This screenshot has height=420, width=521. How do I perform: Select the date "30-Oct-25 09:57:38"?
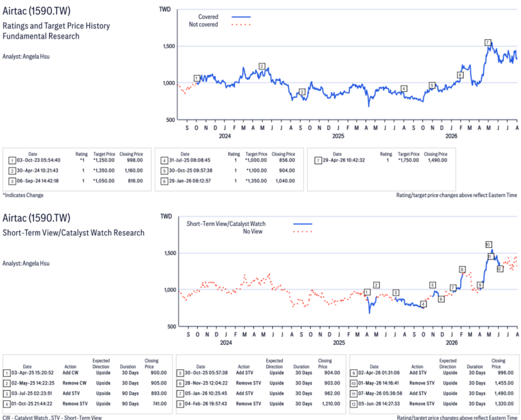click(191, 171)
